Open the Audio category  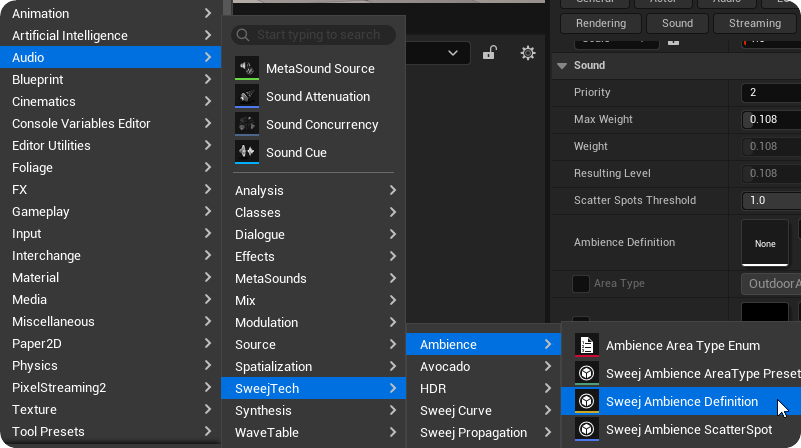click(110, 57)
